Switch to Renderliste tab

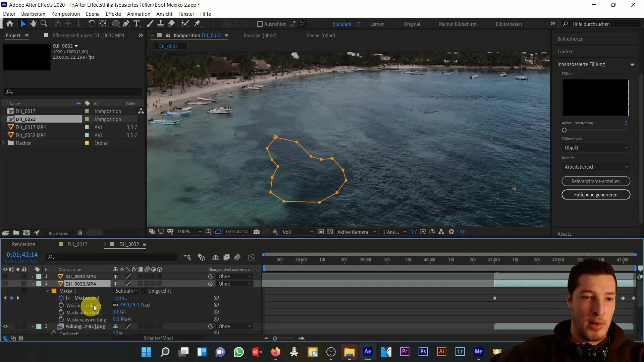point(24,244)
